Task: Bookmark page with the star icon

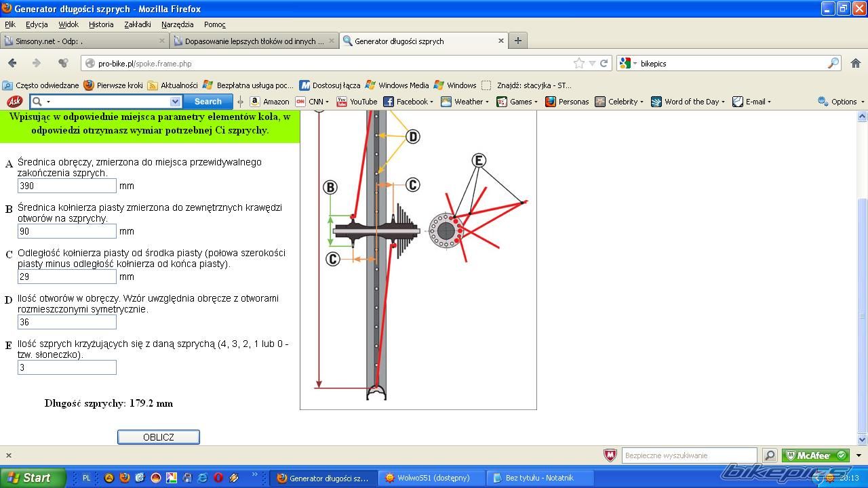Action: [578, 63]
